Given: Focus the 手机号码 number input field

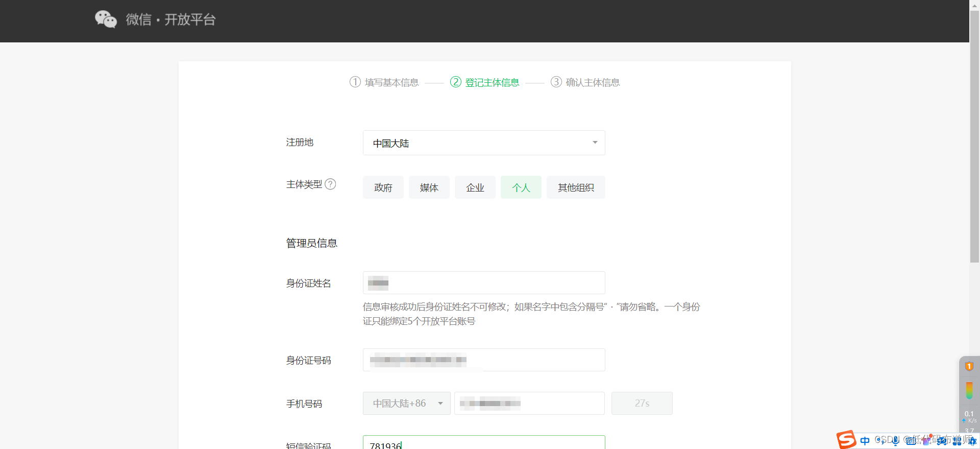Looking at the screenshot, I should 529,404.
